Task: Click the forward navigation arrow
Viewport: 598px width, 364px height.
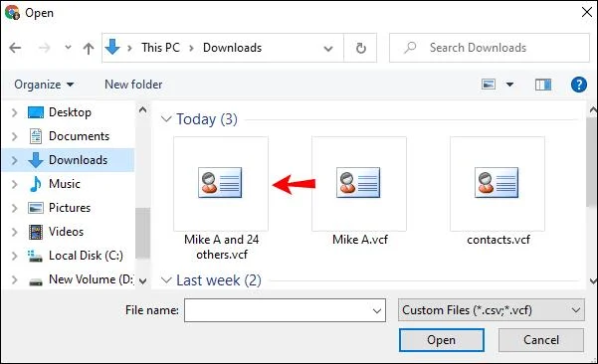Action: click(44, 48)
